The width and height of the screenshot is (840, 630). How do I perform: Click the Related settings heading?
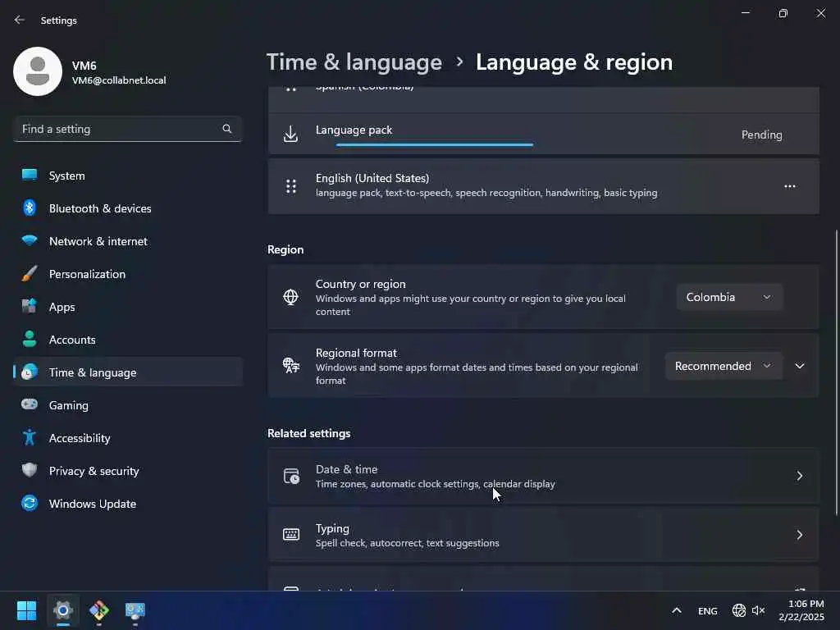[x=309, y=433]
